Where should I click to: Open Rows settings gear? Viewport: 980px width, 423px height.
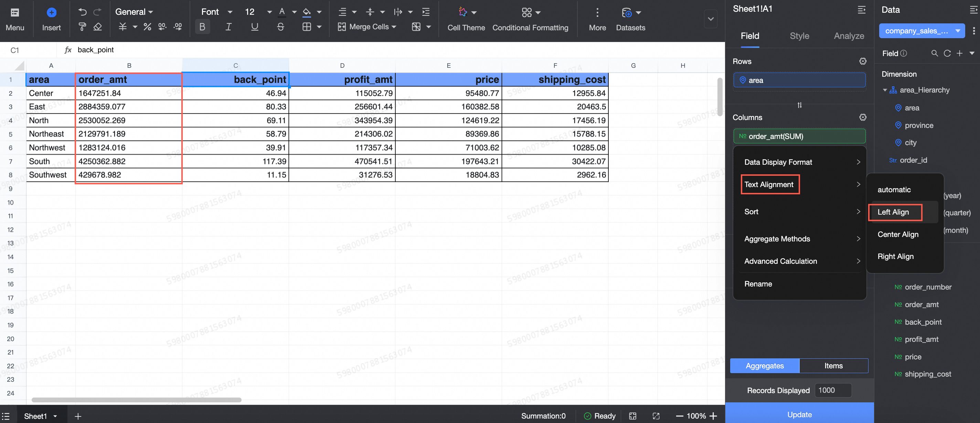(862, 61)
